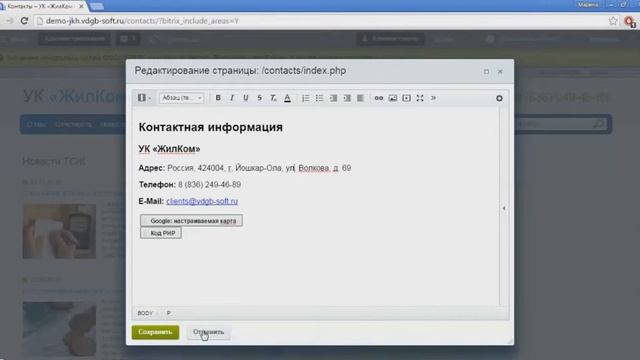The height and width of the screenshot is (360, 640).
Task: Place cursor in the Адрес line
Action: [x=244, y=168]
